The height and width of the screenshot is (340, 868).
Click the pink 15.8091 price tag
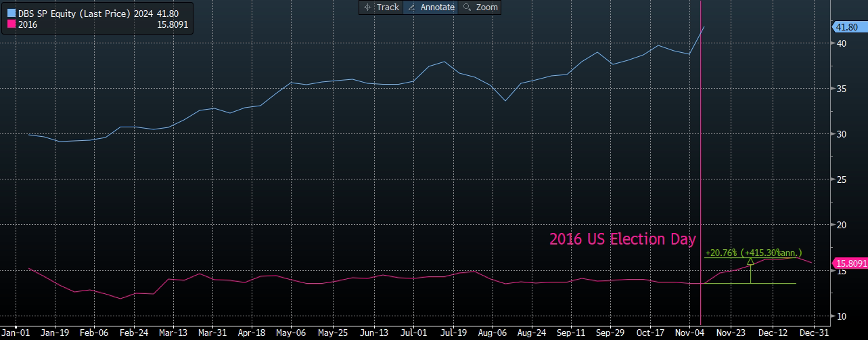click(x=850, y=263)
